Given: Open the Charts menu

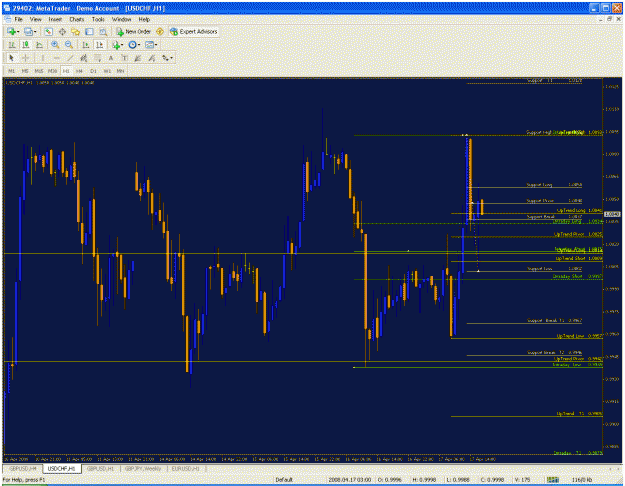Looking at the screenshot, I should pos(77,19).
